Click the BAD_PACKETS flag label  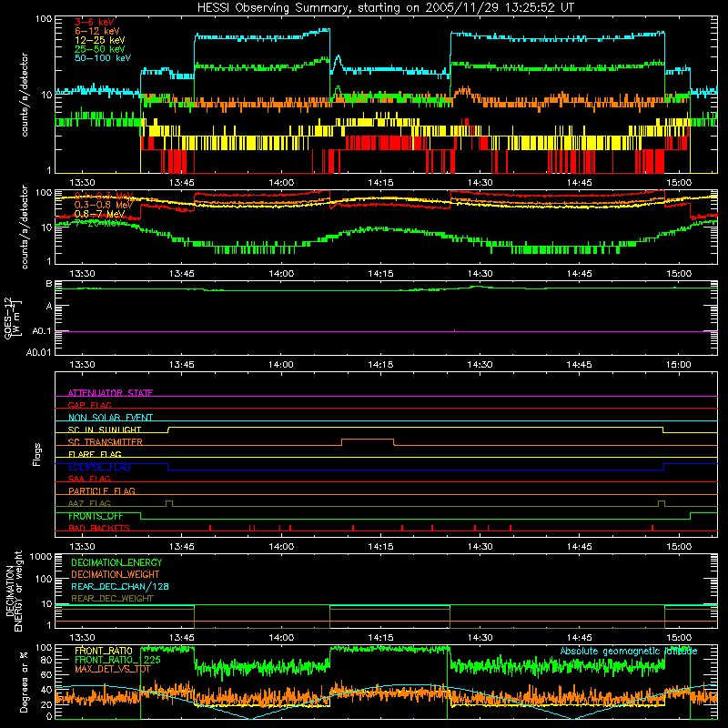pos(98,528)
